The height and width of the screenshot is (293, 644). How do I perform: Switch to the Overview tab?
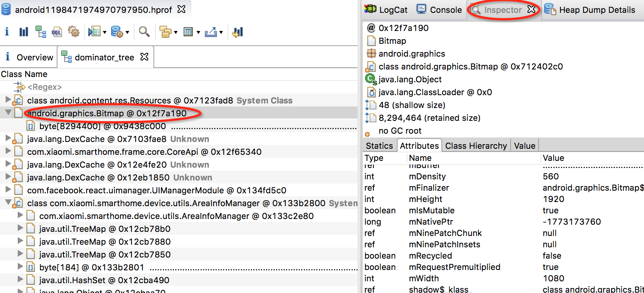[29, 57]
